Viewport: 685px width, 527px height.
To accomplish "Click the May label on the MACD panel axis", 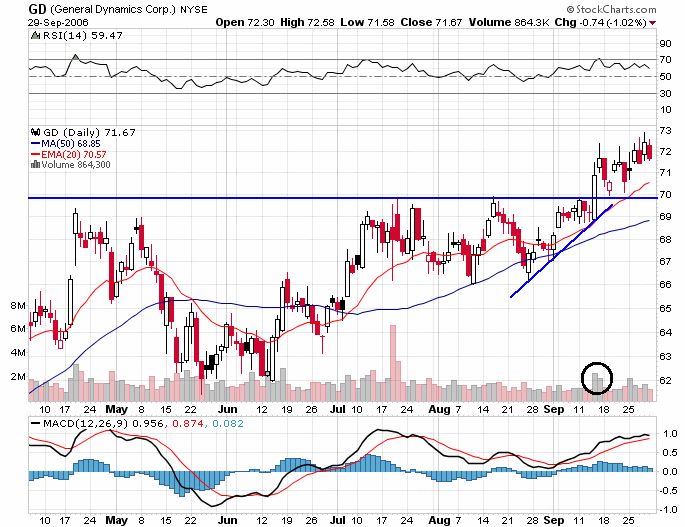I will coord(117,520).
